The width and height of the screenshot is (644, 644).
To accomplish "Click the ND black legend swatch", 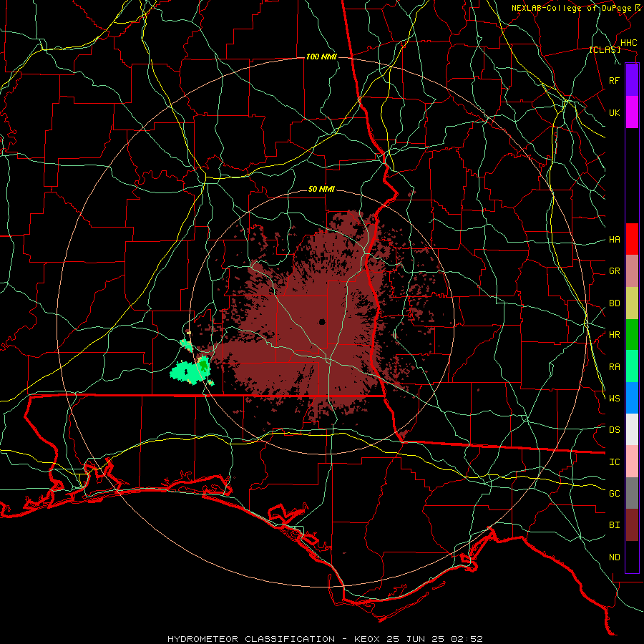I will tap(632, 557).
